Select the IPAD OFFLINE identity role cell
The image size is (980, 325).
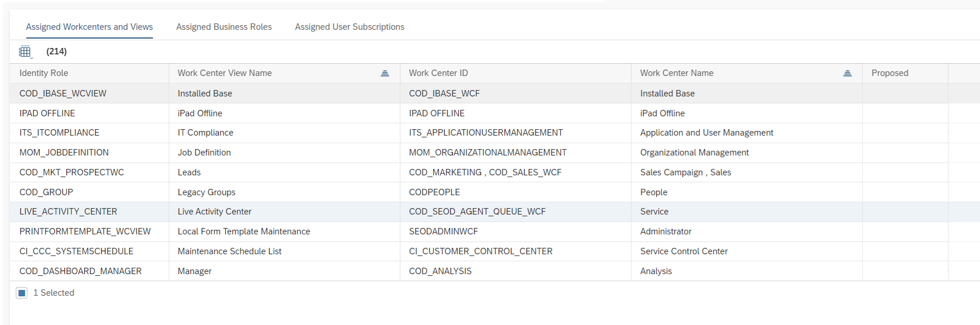tap(47, 113)
